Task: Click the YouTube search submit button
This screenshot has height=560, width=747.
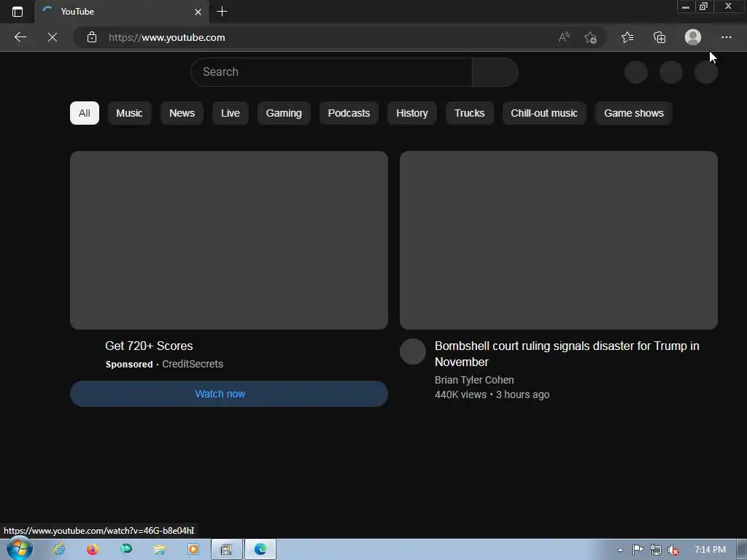Action: (495, 72)
